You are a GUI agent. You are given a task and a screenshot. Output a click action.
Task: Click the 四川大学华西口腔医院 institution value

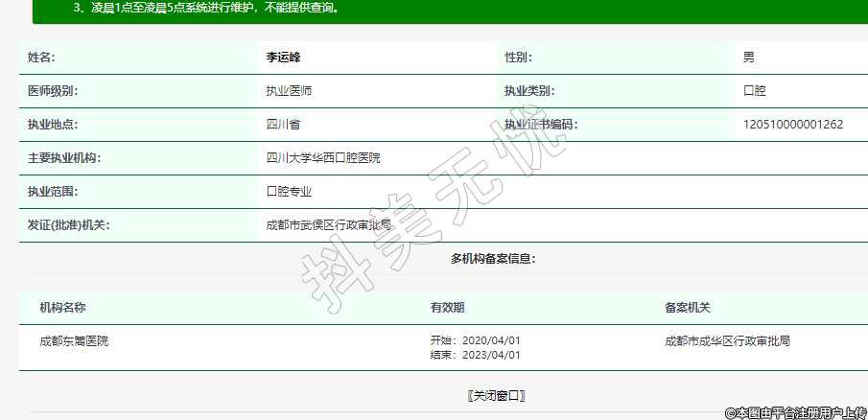[x=322, y=158]
